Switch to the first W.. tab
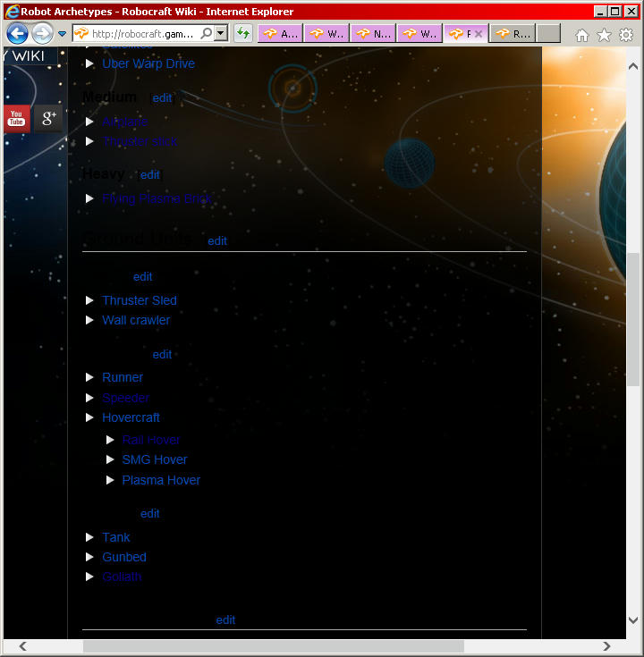Image resolution: width=644 pixels, height=657 pixels. 326,34
